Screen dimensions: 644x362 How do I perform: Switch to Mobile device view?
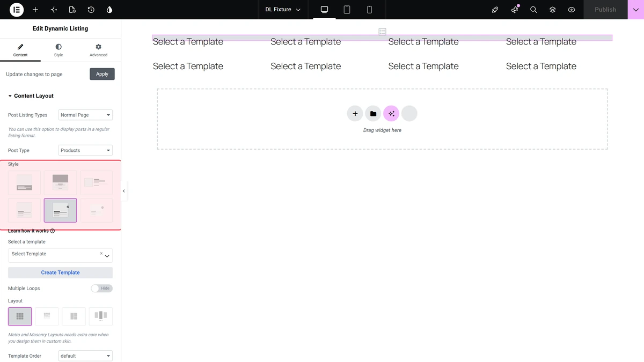(x=369, y=10)
